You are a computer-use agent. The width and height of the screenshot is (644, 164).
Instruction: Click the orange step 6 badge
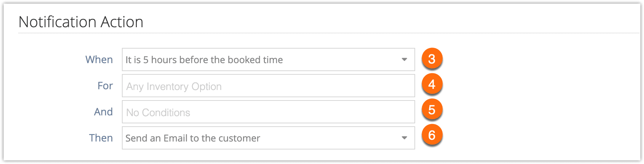coord(432,135)
